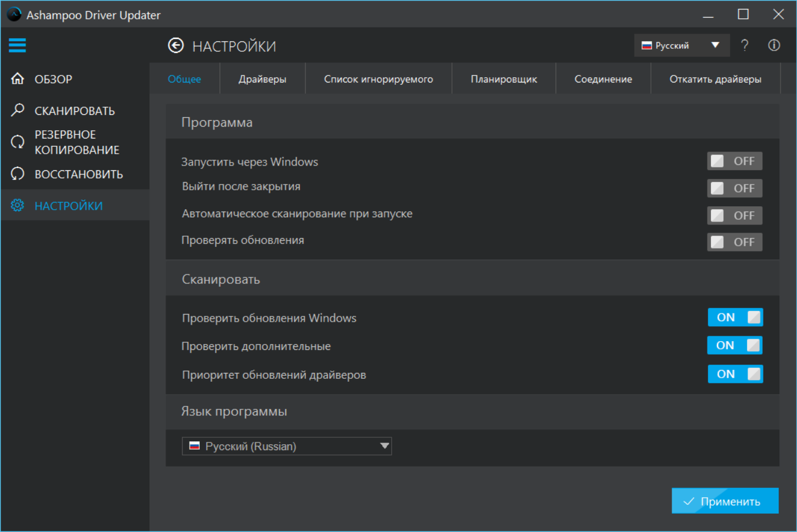Disable Проверить обновления Windows switch
The image size is (797, 532).
click(735, 317)
